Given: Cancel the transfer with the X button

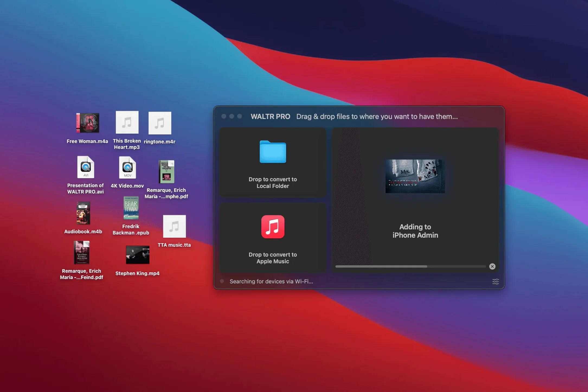Looking at the screenshot, I should click(492, 266).
